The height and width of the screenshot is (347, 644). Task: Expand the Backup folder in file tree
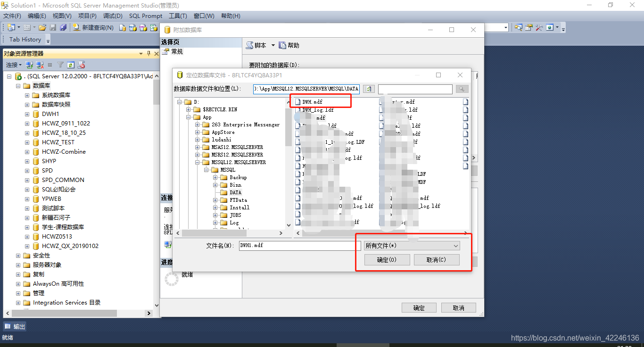[215, 177]
